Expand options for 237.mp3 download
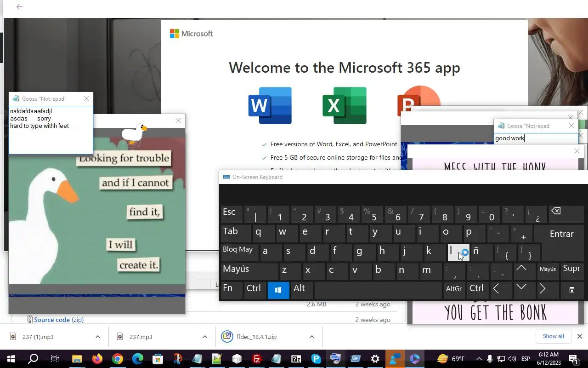Screen dimensions: 588x368 click(204, 337)
